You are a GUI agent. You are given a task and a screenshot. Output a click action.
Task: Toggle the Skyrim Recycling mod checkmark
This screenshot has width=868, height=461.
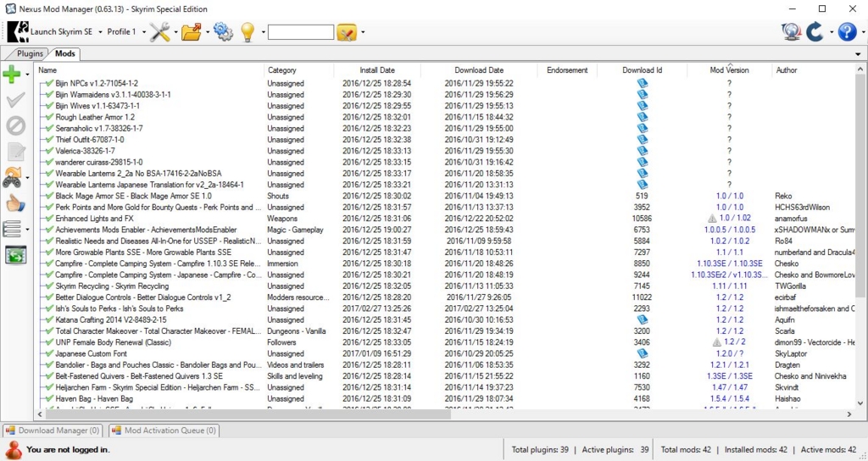tap(49, 286)
